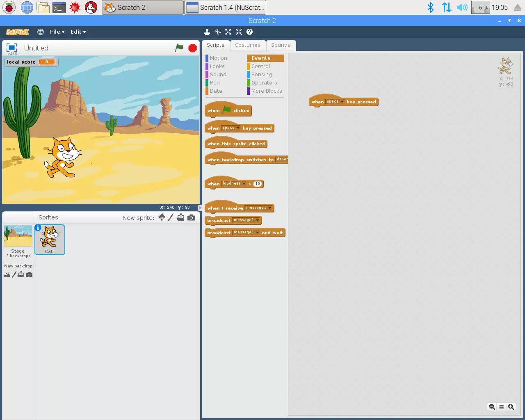
Task: Upload sprite from file
Action: (x=180, y=217)
